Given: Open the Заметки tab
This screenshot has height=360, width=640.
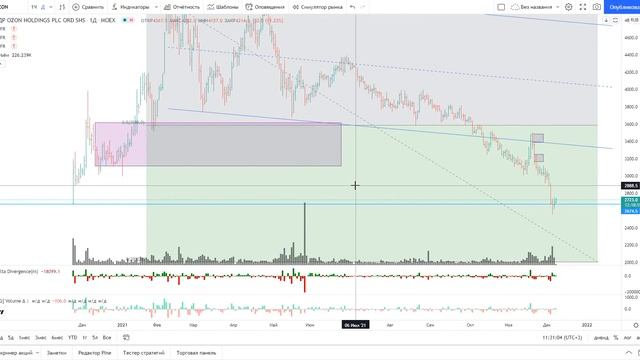Looking at the screenshot, I should (56, 353).
